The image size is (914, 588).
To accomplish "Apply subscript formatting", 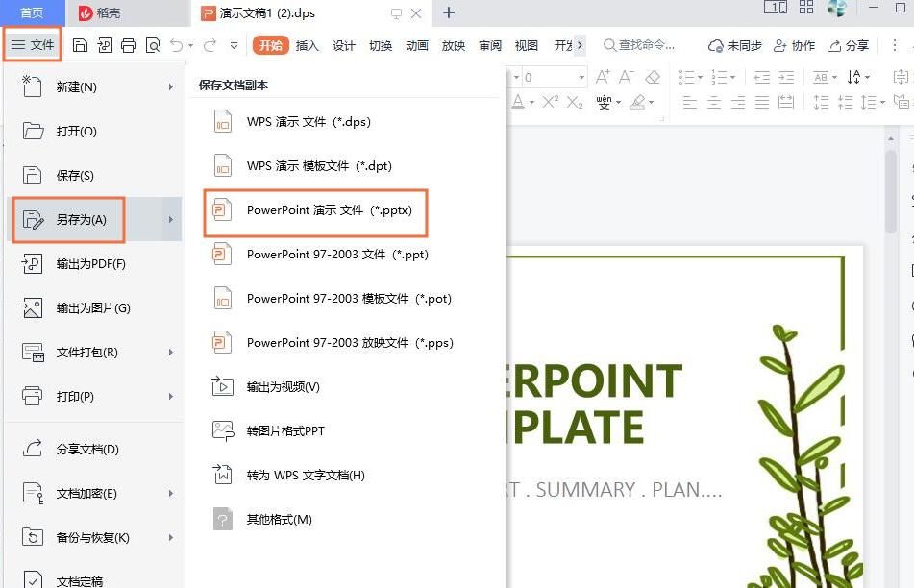I will tap(574, 102).
